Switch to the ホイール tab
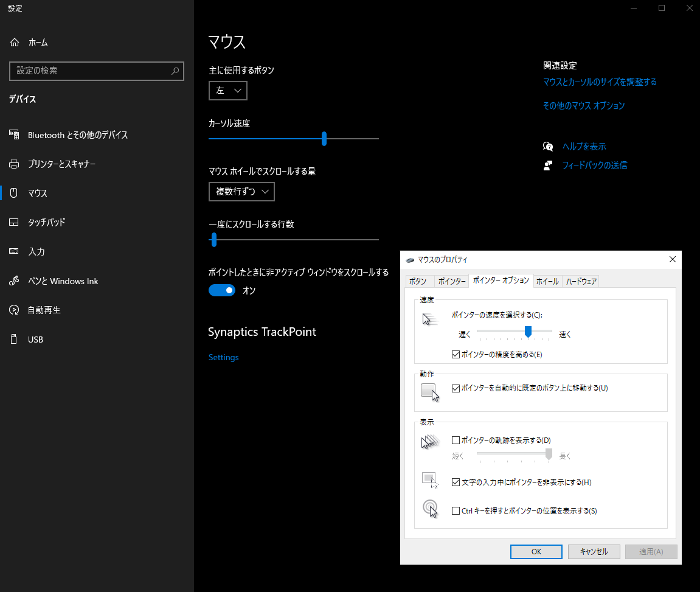The image size is (700, 592). point(547,281)
